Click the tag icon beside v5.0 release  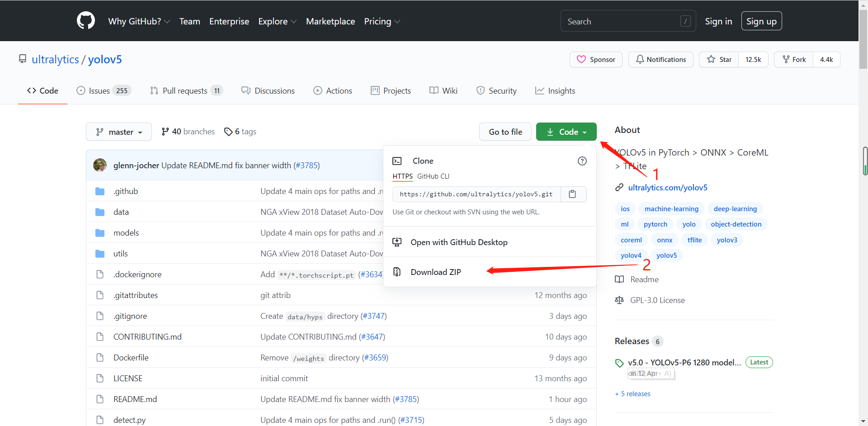tap(619, 363)
